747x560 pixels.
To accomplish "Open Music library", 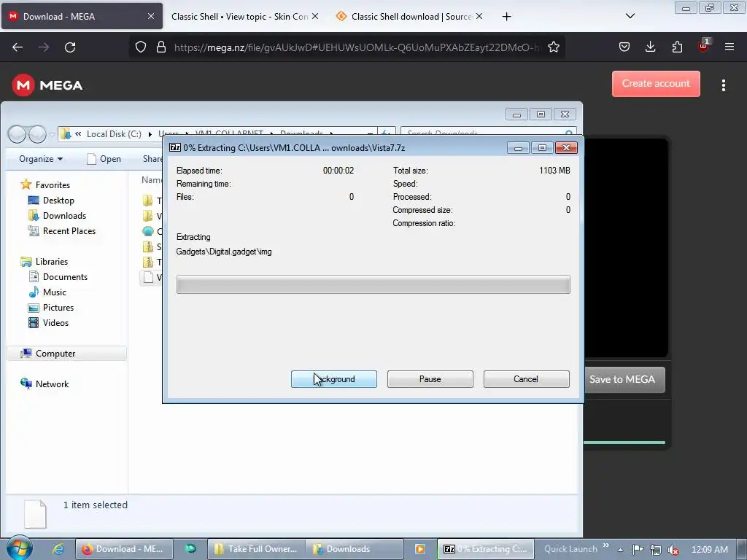I will pos(54,292).
